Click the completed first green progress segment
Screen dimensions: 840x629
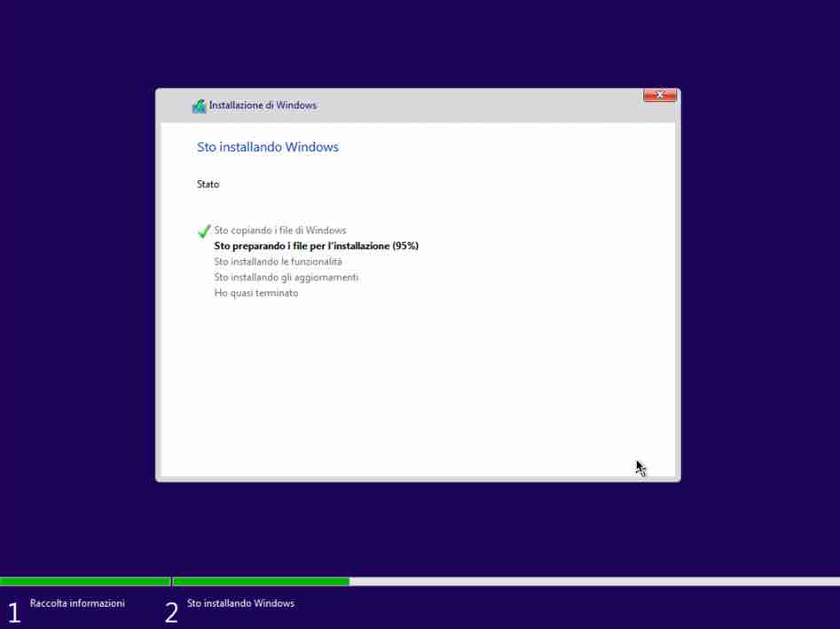[x=85, y=582]
